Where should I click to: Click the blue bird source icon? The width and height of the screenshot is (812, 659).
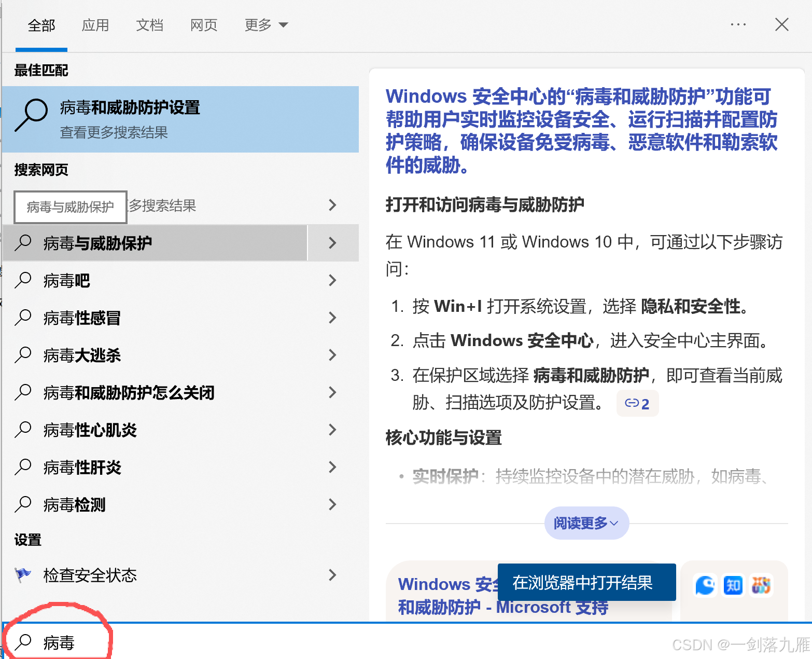click(x=705, y=585)
